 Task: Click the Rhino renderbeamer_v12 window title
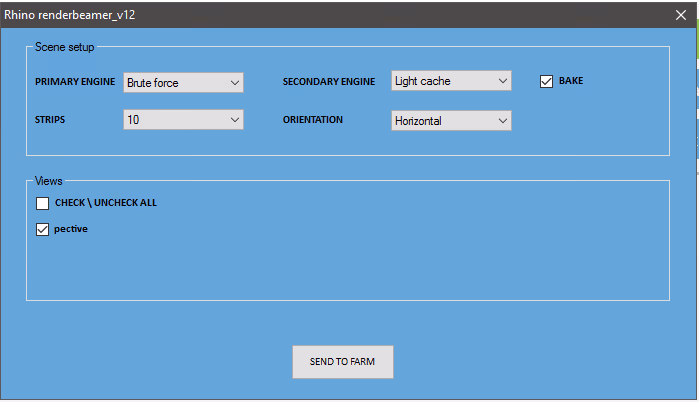click(70, 15)
